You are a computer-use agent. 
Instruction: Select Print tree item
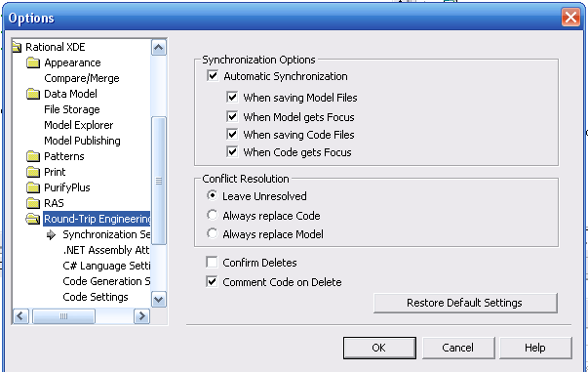55,172
